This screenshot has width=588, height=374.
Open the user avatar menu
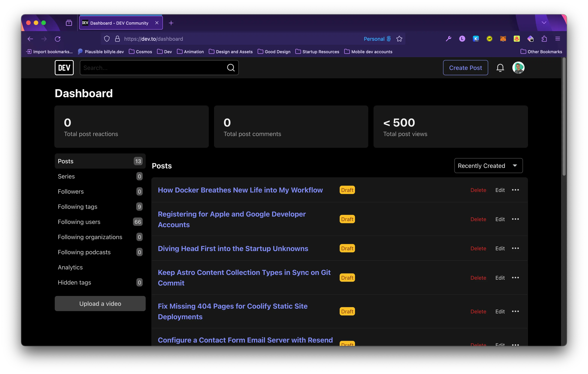click(x=518, y=68)
